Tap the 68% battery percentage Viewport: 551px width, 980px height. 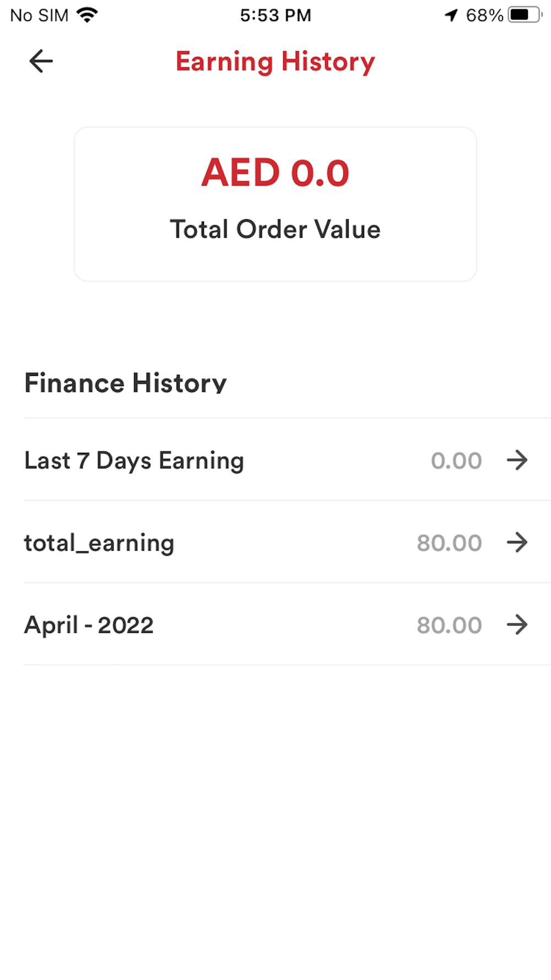click(484, 15)
